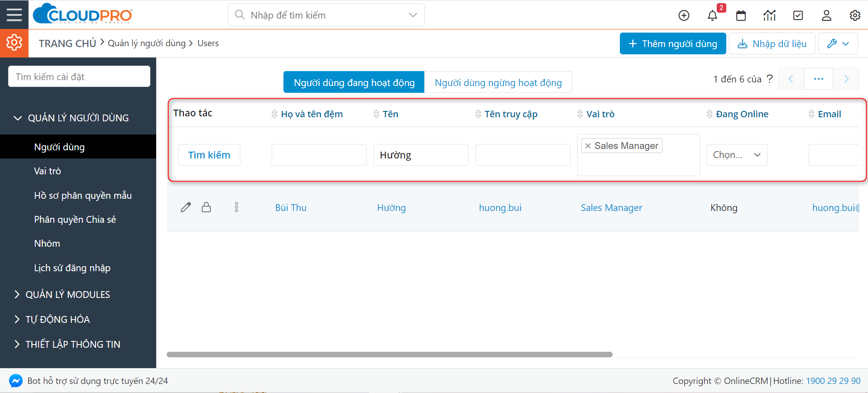Open the settings gear in top bar
The width and height of the screenshot is (868, 393).
[855, 15]
